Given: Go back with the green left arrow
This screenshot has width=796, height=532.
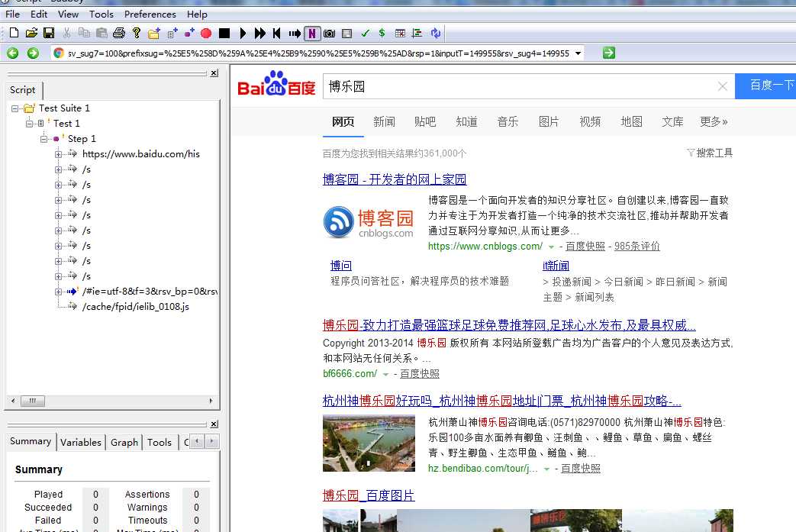Looking at the screenshot, I should [13, 53].
